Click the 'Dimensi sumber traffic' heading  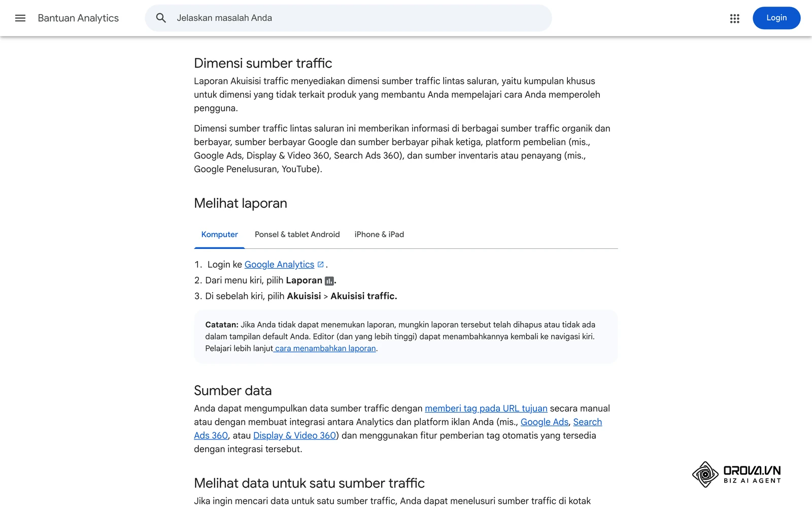coord(263,63)
